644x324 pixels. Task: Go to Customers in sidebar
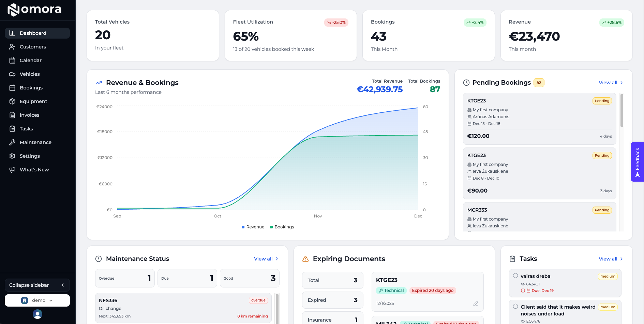coord(37,47)
